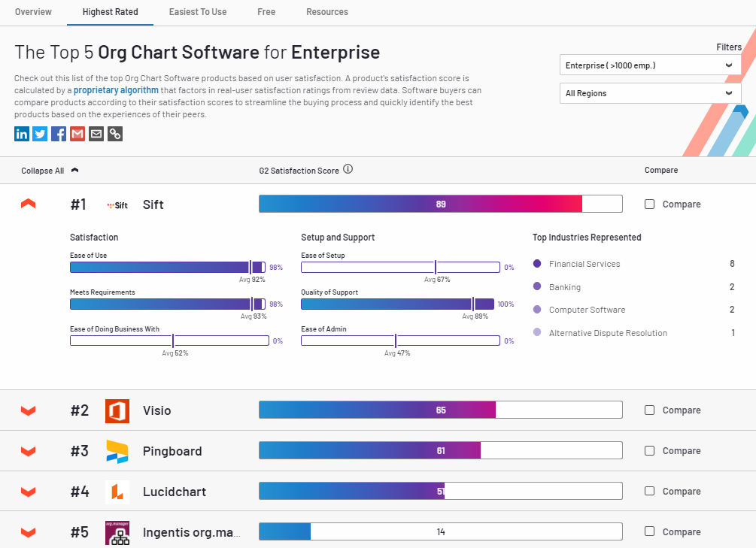Screen dimensions: 756x548
Task: Click the Ease of Admin rating bar
Action: pyautogui.click(x=400, y=341)
